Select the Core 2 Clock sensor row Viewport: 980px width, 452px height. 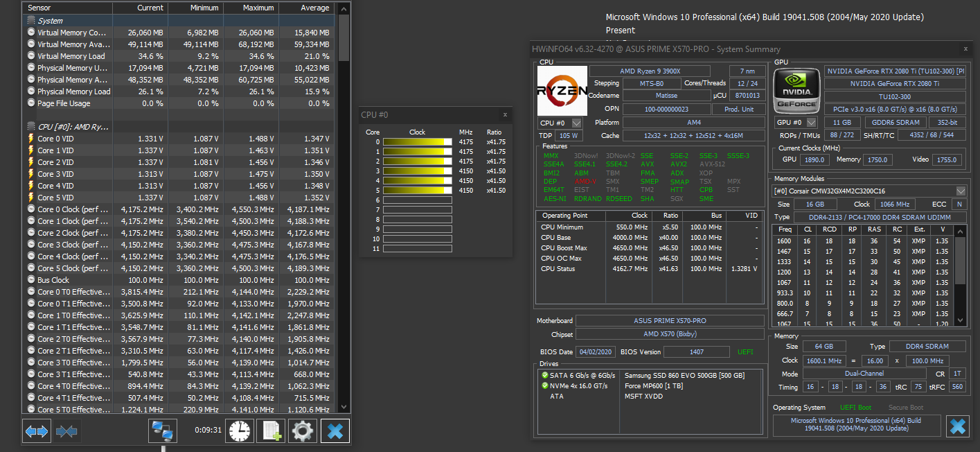(x=179, y=233)
